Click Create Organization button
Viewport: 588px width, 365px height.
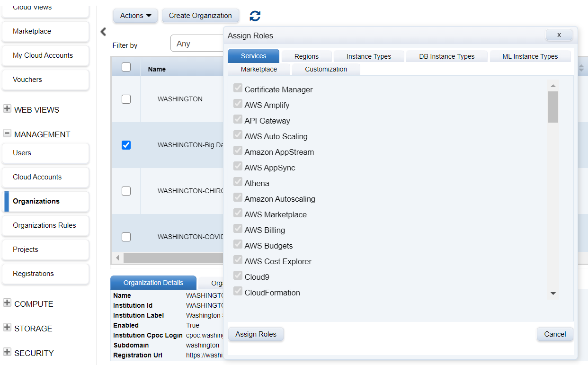[x=200, y=16]
